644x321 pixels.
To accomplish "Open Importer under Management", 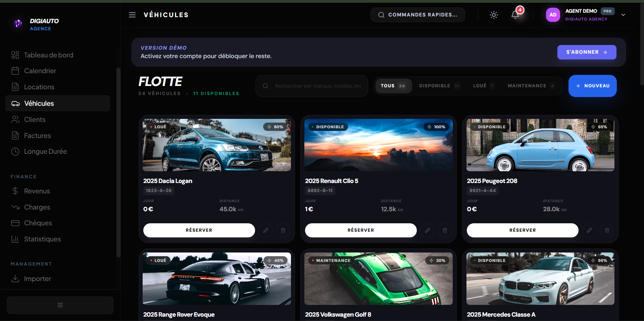I will (57, 279).
